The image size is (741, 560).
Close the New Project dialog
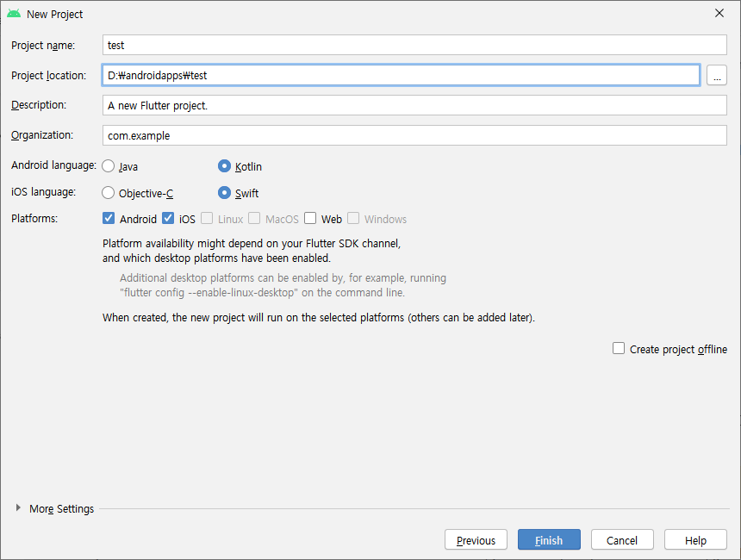coord(719,13)
